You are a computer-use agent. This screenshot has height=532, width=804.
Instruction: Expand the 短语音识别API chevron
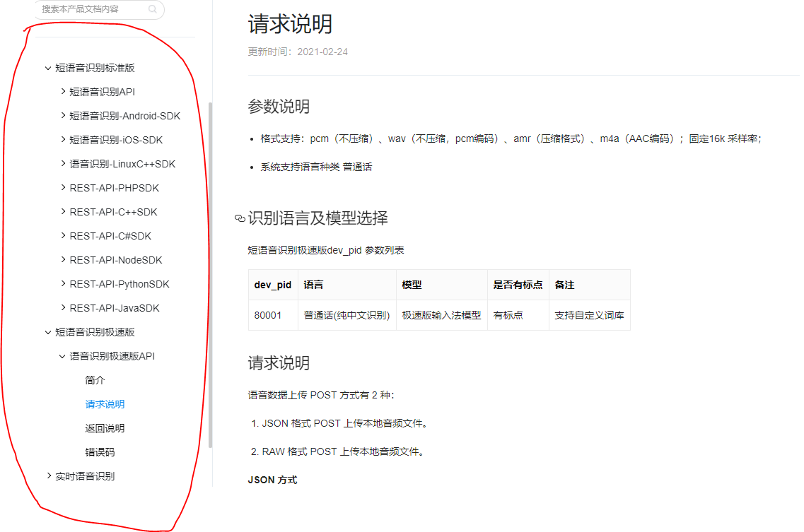[63, 91]
